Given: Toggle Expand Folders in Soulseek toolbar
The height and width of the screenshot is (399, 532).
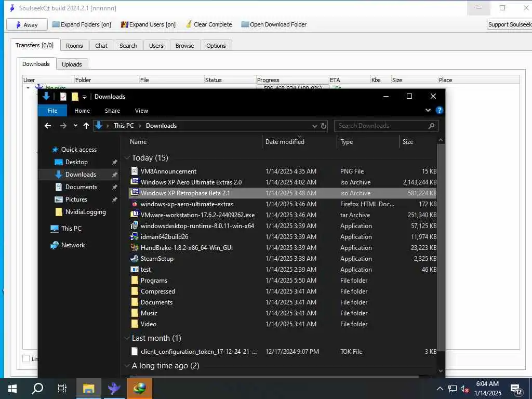Looking at the screenshot, I should (82, 24).
